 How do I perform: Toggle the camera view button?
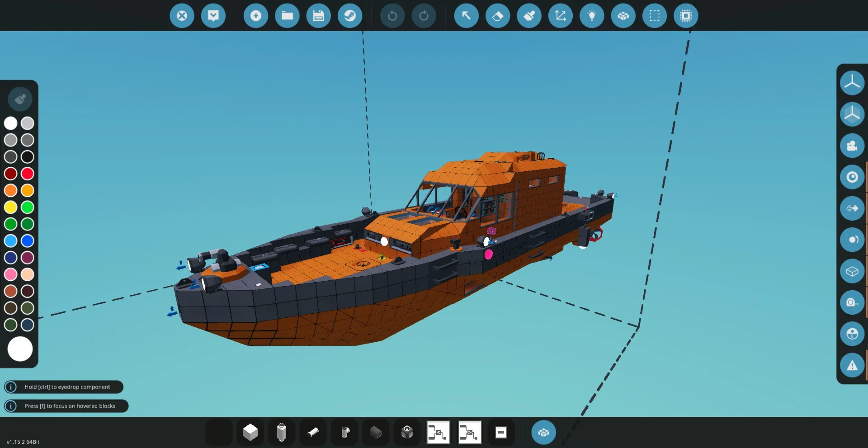click(852, 146)
